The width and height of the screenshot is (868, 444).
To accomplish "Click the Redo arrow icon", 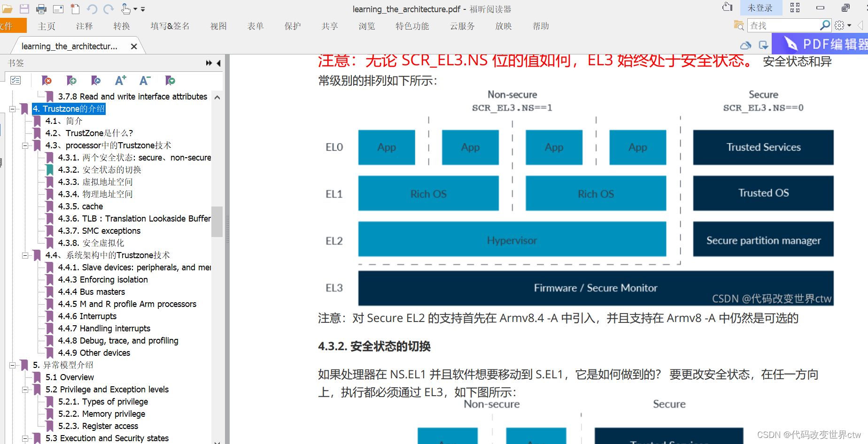I will click(108, 9).
